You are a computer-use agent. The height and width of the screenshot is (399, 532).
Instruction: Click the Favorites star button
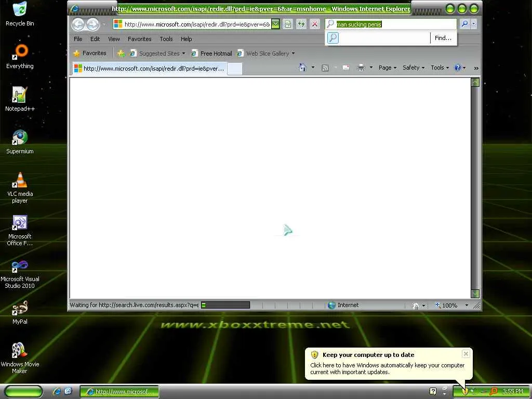tap(90, 54)
